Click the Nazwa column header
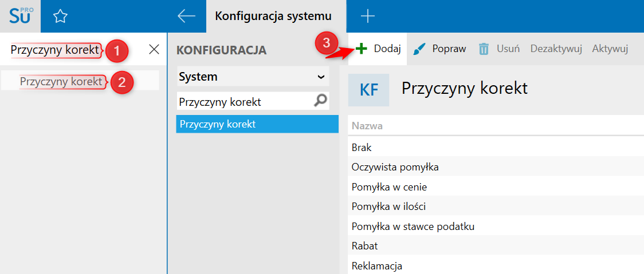Viewport: 644px width, 274px height. pos(367,126)
